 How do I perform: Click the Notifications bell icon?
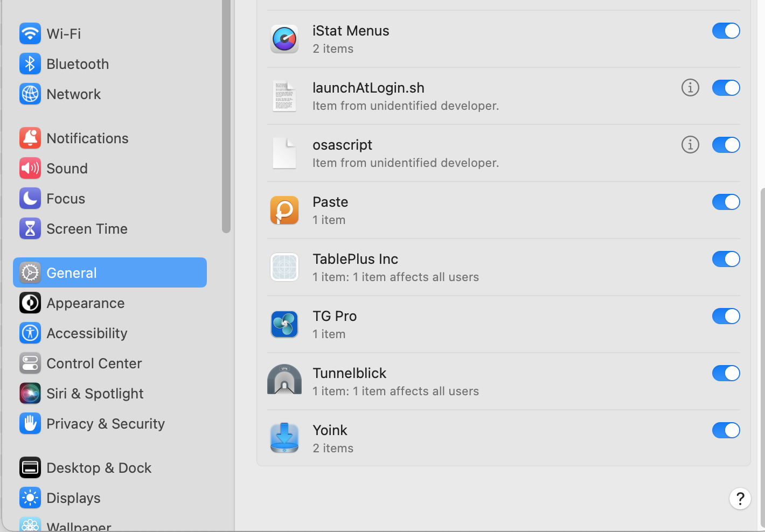[30, 138]
